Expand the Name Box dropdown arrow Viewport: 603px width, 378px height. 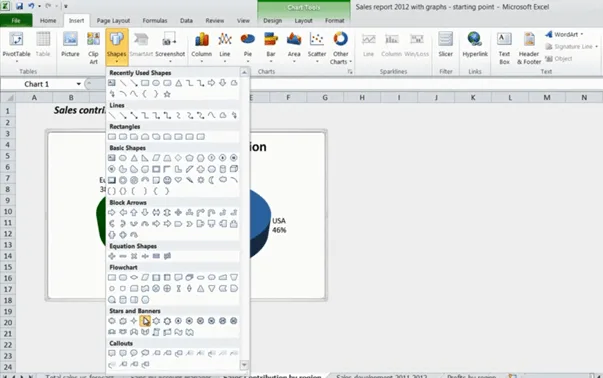coord(78,84)
